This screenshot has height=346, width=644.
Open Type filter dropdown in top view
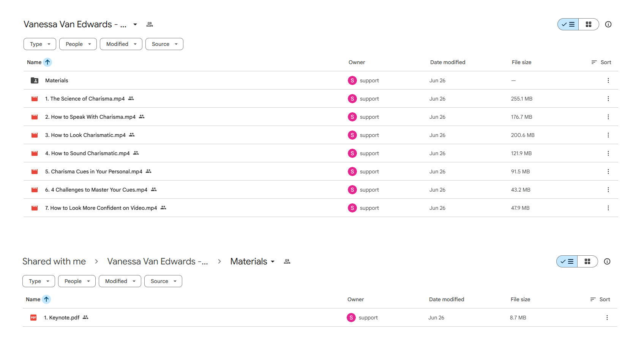tap(40, 44)
